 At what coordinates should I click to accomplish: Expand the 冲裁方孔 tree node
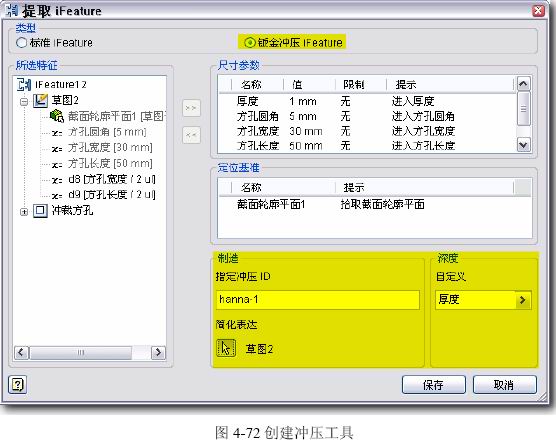[x=24, y=212]
